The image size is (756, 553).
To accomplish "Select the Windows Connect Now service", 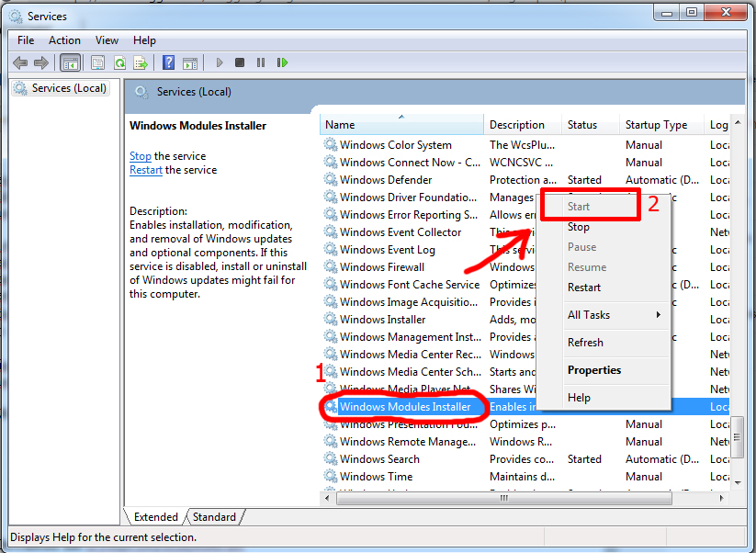I will [x=526, y=162].
